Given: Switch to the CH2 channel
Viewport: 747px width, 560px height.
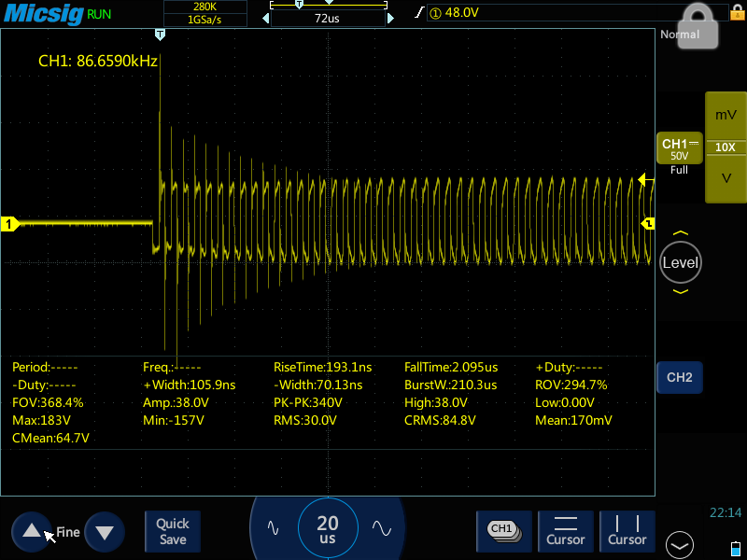Looking at the screenshot, I should pos(680,378).
